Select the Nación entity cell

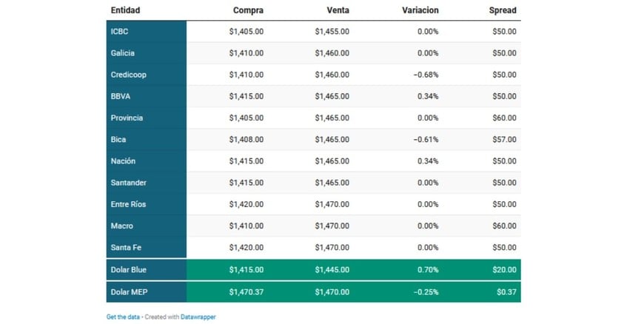click(123, 161)
